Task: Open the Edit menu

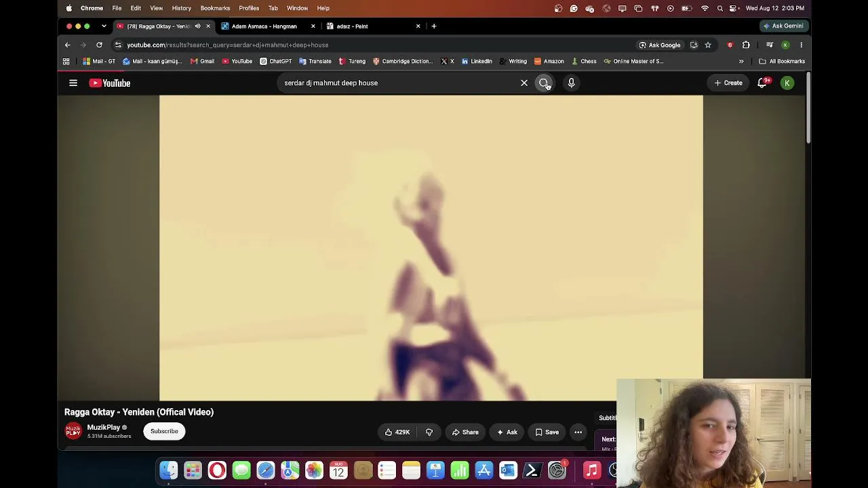Action: [x=136, y=8]
